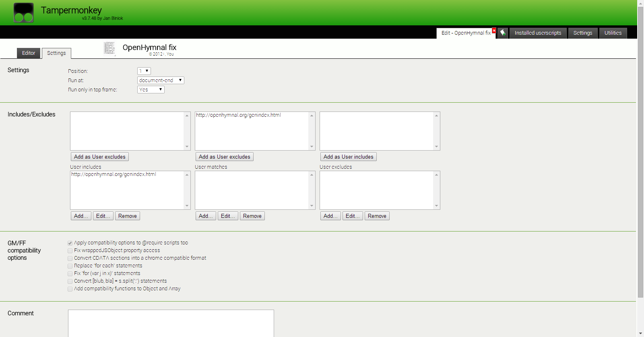Open the new userscript tab icon
This screenshot has width=644, height=337.
[503, 33]
